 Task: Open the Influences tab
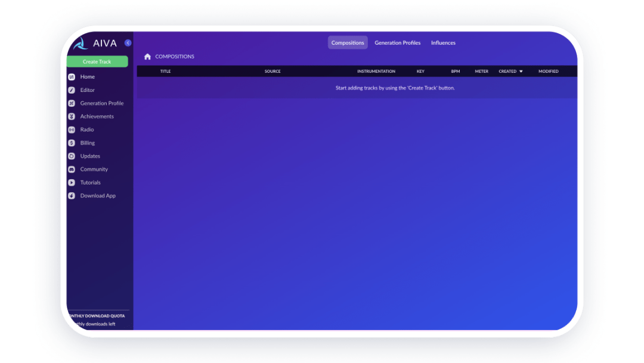[443, 43]
